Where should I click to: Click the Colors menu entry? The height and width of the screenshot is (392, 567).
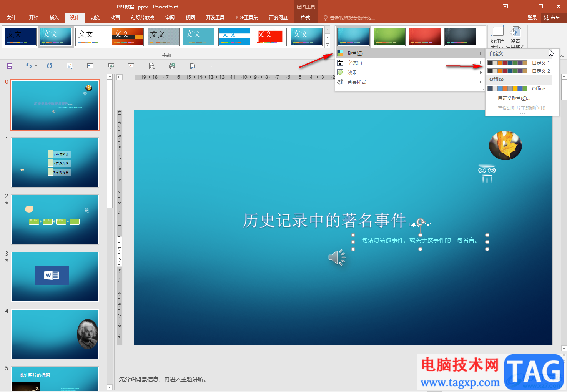410,53
